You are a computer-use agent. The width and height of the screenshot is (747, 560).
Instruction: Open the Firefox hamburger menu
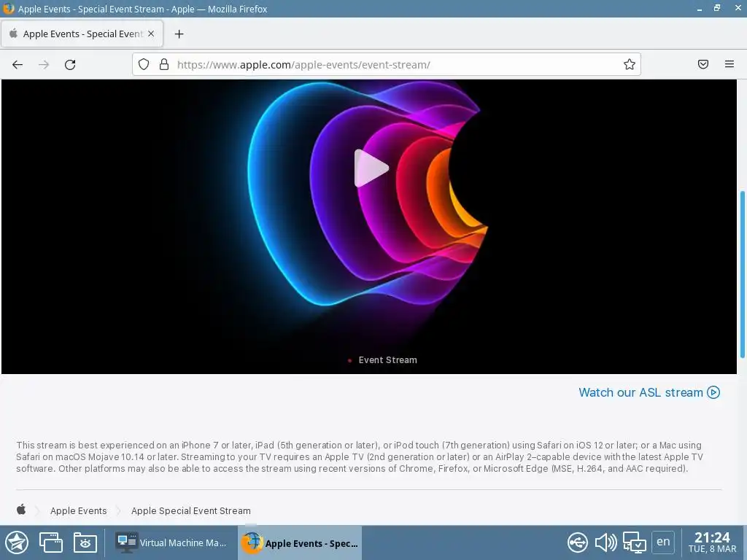pos(729,64)
